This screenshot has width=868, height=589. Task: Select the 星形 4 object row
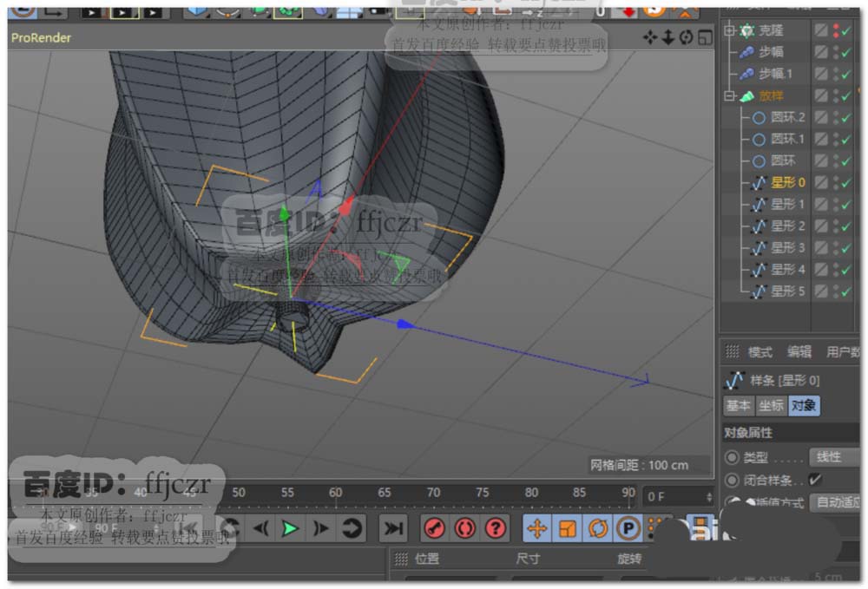788,270
